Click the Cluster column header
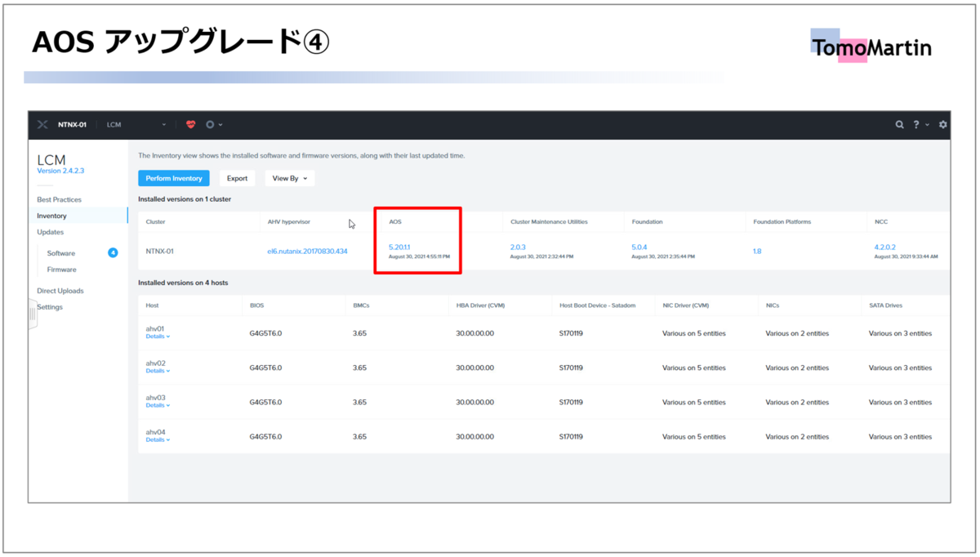Image resolution: width=980 pixels, height=557 pixels. click(x=155, y=222)
